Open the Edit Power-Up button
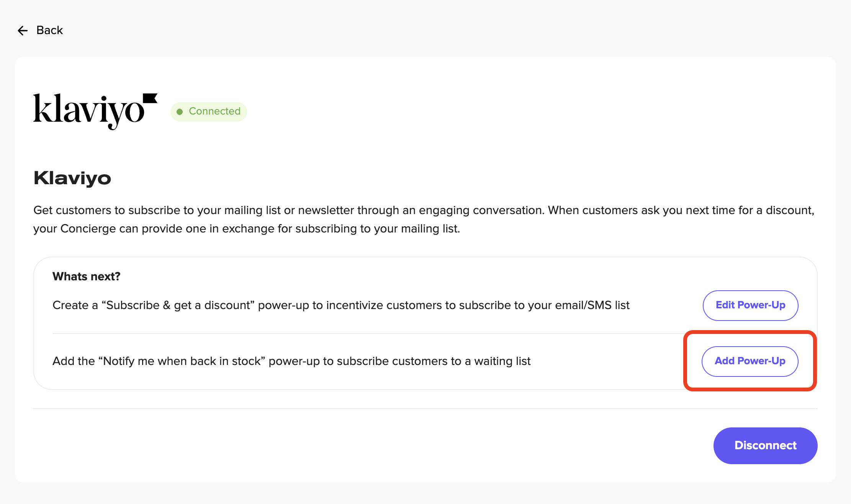851x504 pixels. point(750,305)
